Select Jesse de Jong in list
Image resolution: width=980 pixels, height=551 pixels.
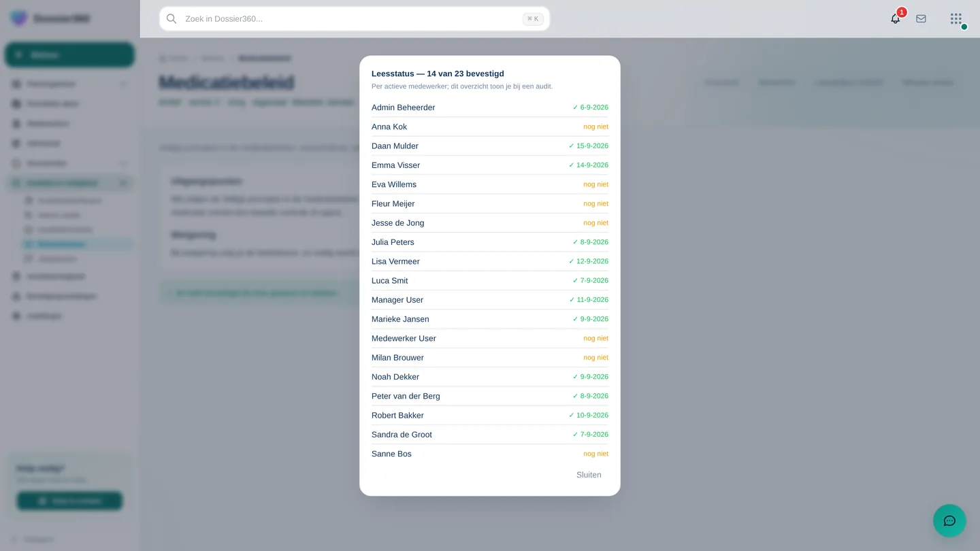click(398, 223)
